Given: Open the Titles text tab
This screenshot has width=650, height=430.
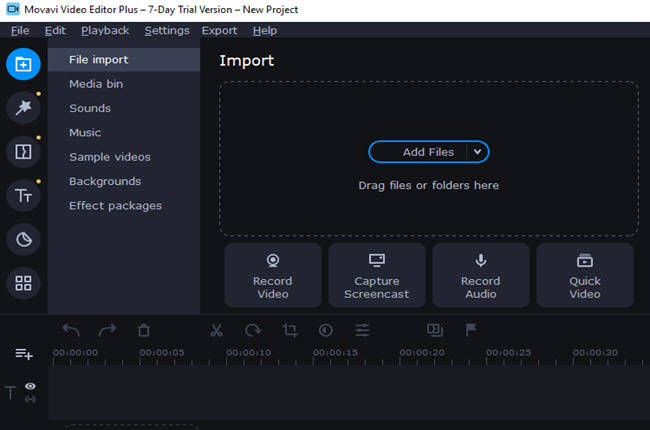Looking at the screenshot, I should (x=23, y=195).
